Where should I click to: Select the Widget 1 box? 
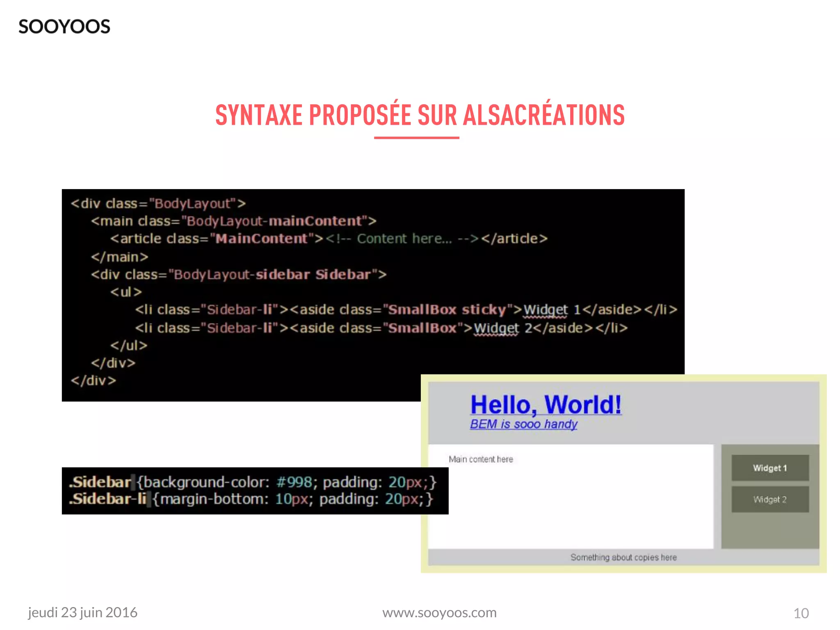tap(770, 468)
